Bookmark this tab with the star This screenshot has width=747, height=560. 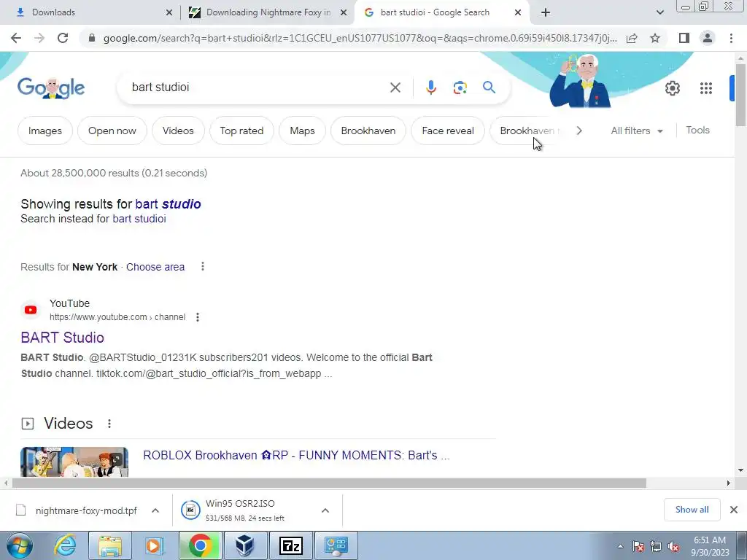[x=655, y=38]
